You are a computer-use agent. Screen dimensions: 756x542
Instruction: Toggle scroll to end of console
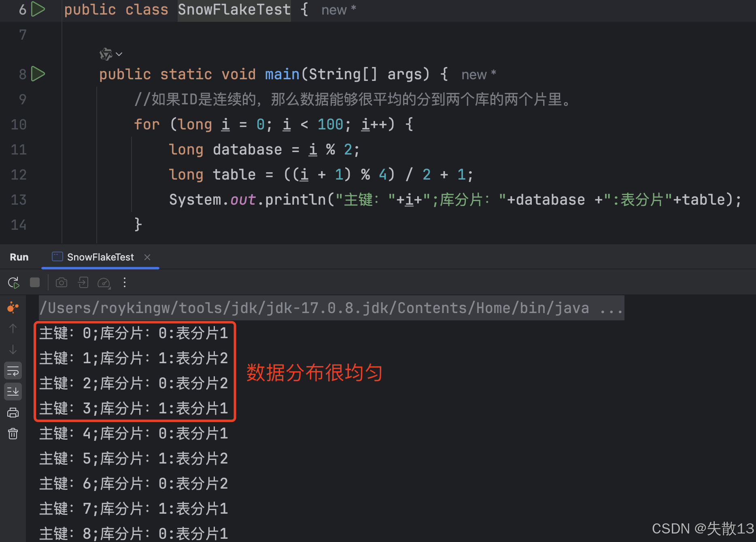13,392
